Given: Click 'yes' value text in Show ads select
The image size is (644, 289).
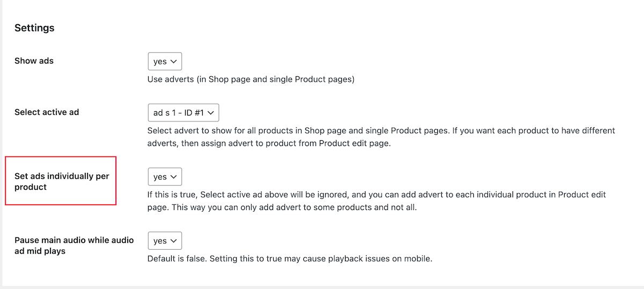Looking at the screenshot, I should (159, 61).
